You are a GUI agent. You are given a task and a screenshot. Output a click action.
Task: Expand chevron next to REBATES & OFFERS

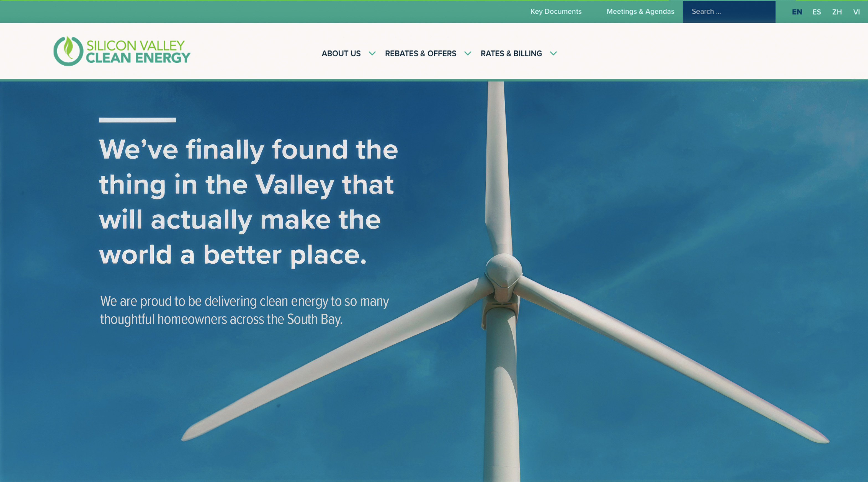click(468, 53)
